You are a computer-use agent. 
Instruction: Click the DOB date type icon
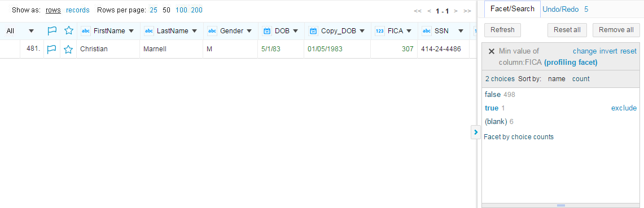coord(267,31)
